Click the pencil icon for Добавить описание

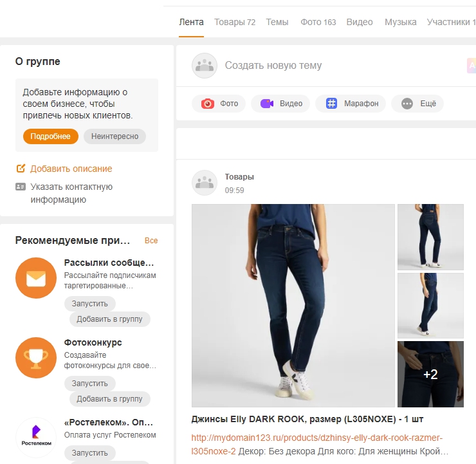(x=21, y=169)
